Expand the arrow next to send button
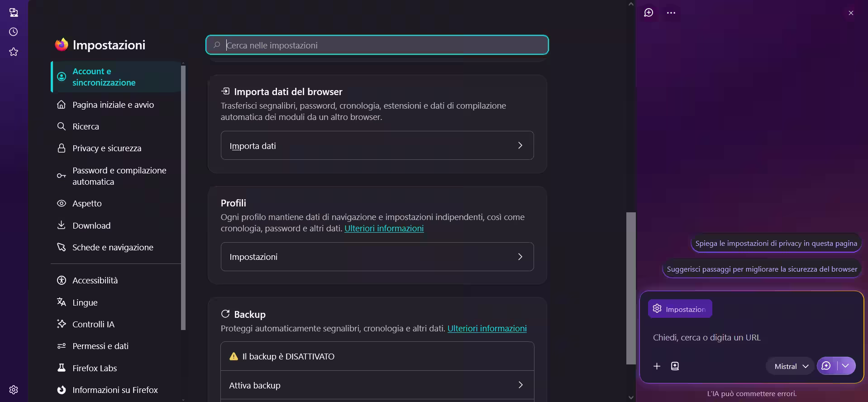868x402 pixels. (x=846, y=366)
